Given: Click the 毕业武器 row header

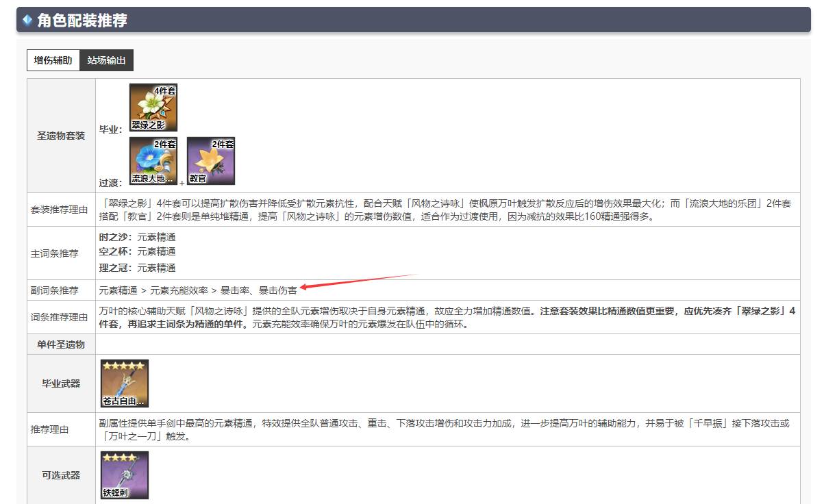Looking at the screenshot, I should [60, 383].
